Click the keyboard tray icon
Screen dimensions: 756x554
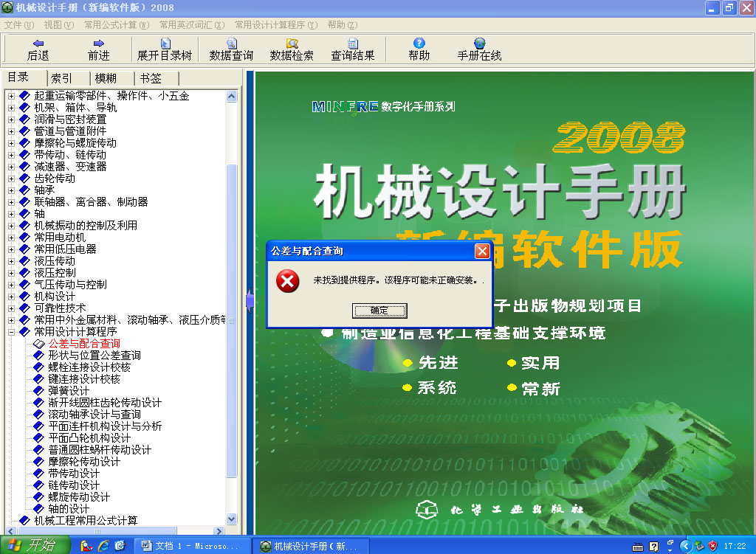(637, 547)
